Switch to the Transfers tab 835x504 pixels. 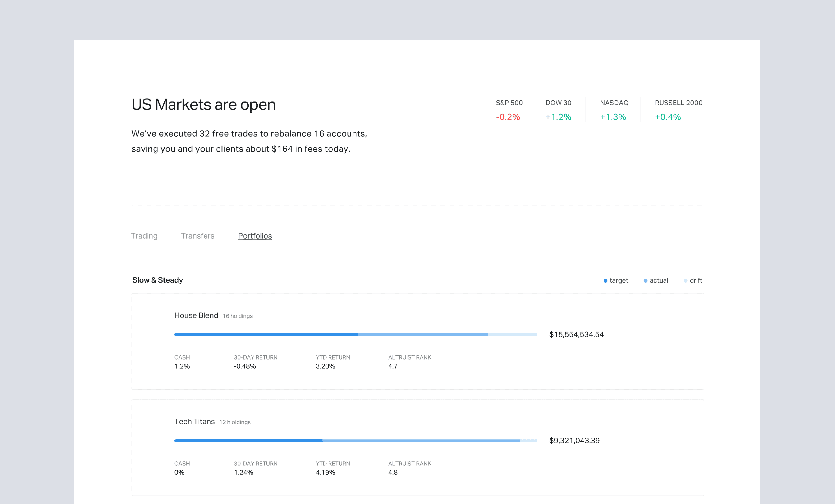click(197, 236)
